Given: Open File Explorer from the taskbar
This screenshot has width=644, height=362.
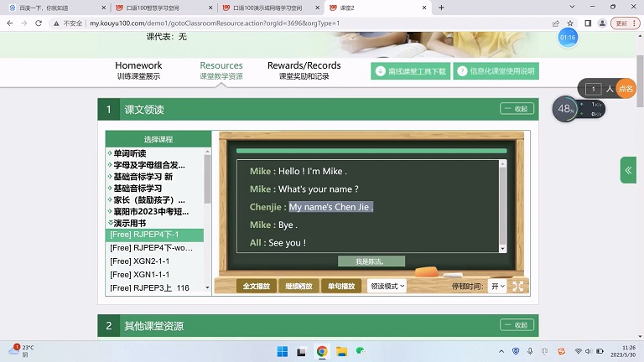Looking at the screenshot, I should point(342,351).
